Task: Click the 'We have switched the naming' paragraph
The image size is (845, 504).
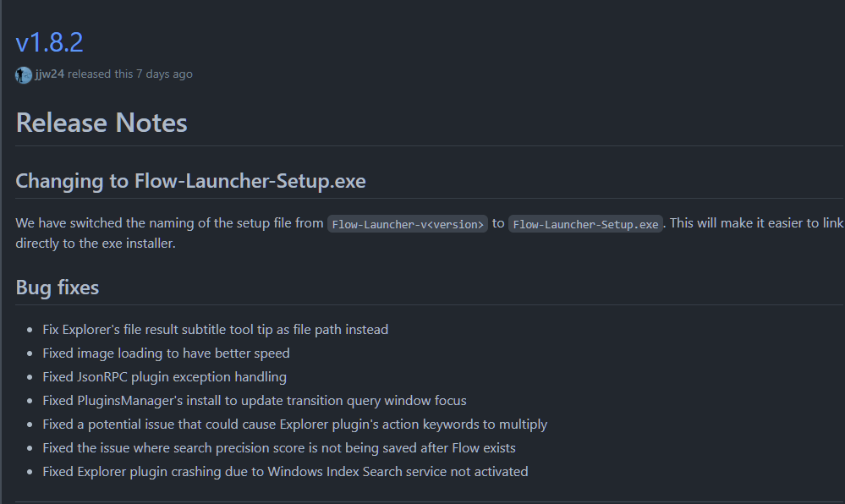Action: (x=169, y=223)
